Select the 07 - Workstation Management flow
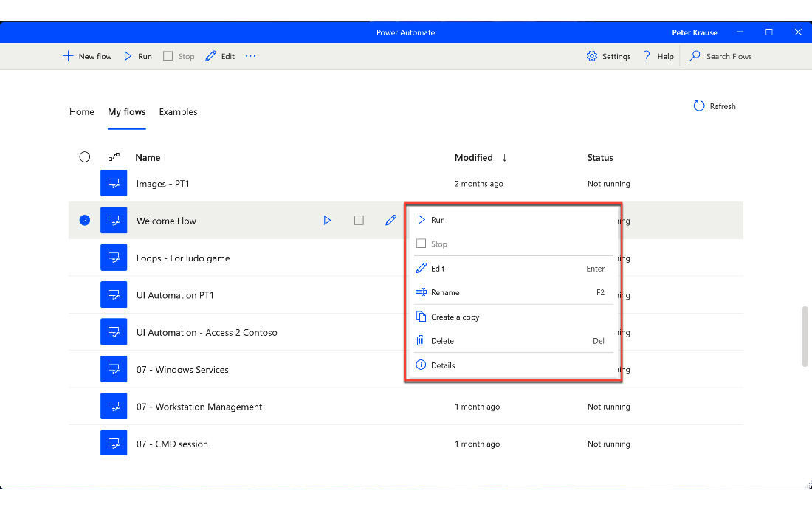The height and width of the screenshot is (510, 812). click(x=199, y=407)
